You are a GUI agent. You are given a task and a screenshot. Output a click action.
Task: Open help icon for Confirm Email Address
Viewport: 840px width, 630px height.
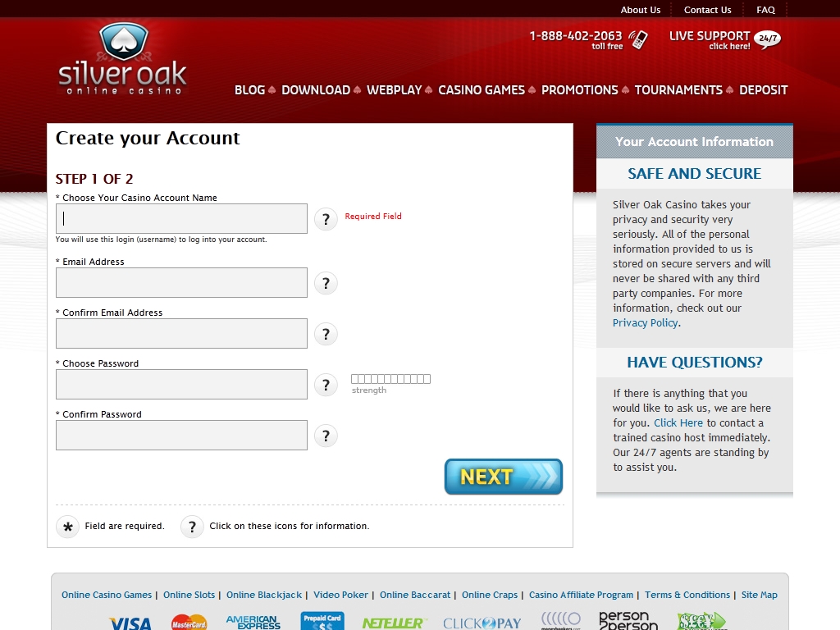click(x=326, y=334)
